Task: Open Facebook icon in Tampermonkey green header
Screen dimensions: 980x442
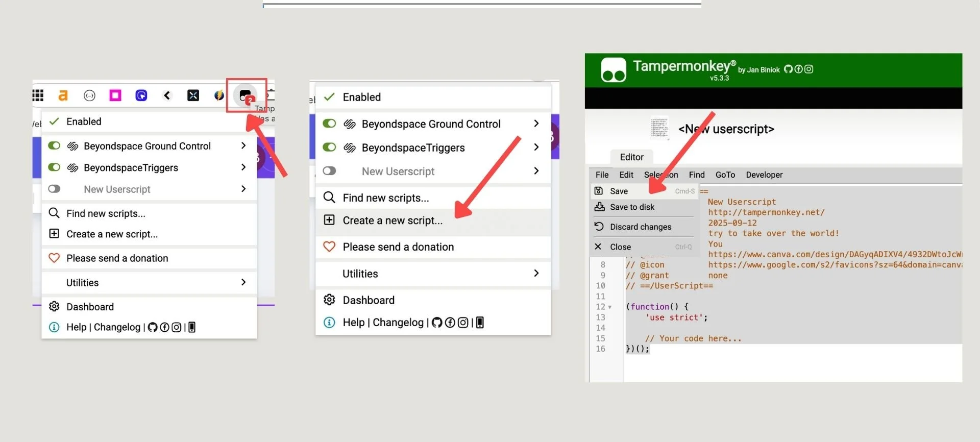Action: coord(799,69)
